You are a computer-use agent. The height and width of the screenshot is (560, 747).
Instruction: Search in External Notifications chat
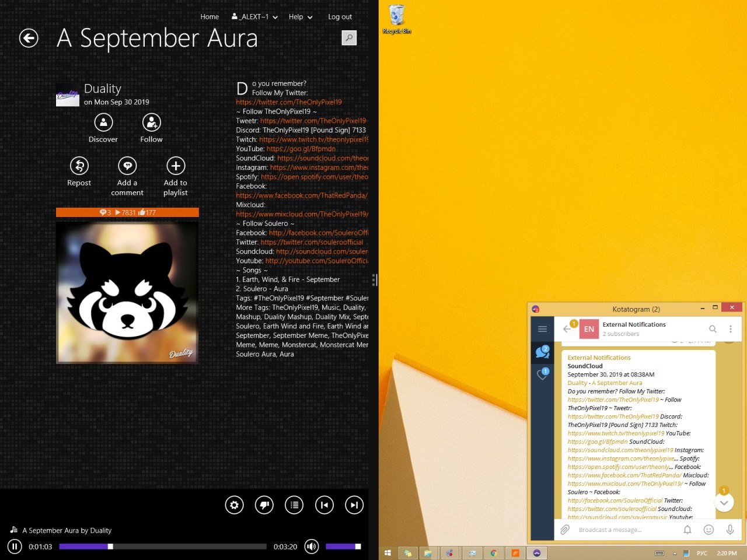pos(713,329)
